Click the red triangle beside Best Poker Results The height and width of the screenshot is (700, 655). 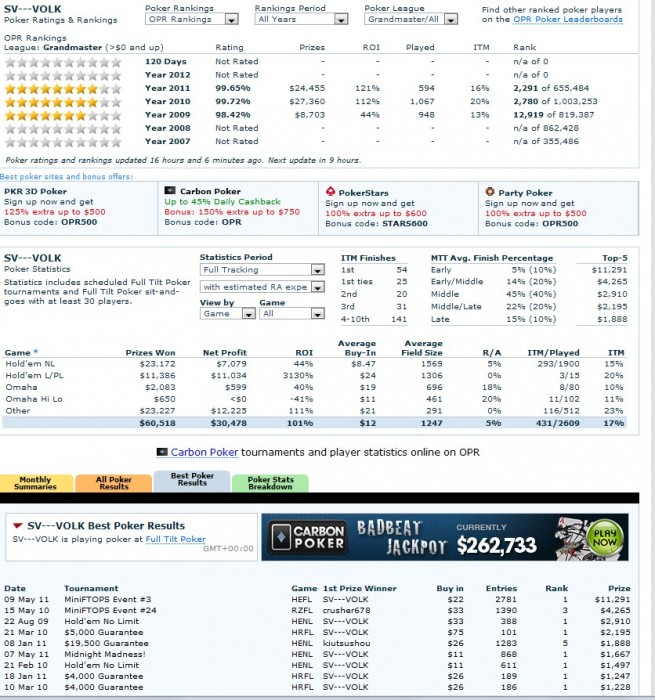[18, 525]
